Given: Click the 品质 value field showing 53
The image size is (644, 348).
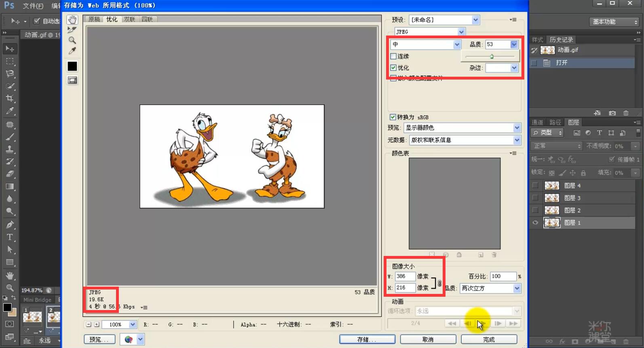Looking at the screenshot, I should (x=498, y=44).
